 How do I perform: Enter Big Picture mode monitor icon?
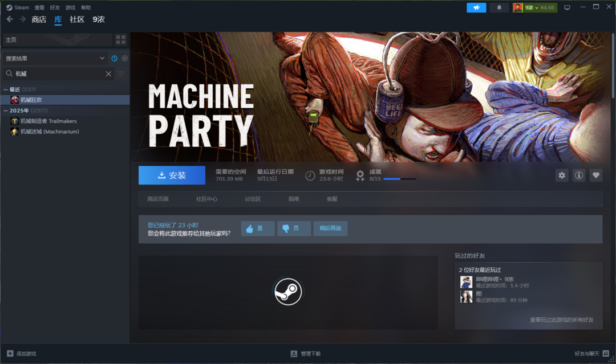click(567, 7)
